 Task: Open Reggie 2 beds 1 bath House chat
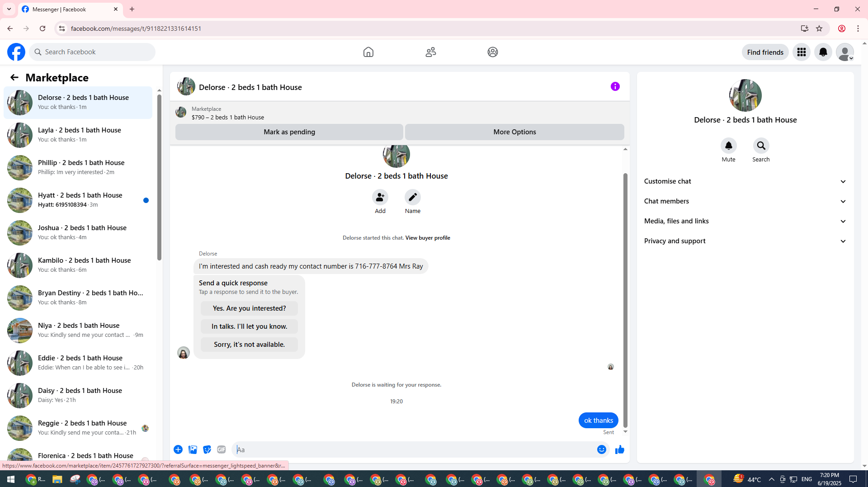78,428
